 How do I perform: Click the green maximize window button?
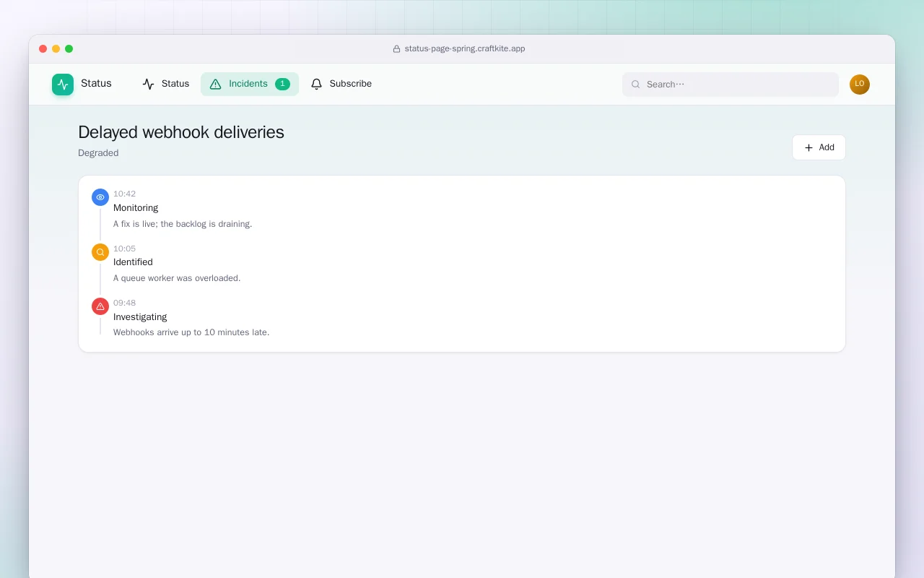pyautogui.click(x=69, y=49)
